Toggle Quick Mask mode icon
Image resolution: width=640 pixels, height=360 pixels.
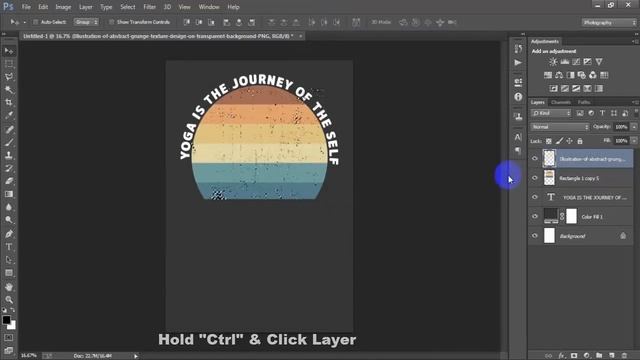point(9,338)
